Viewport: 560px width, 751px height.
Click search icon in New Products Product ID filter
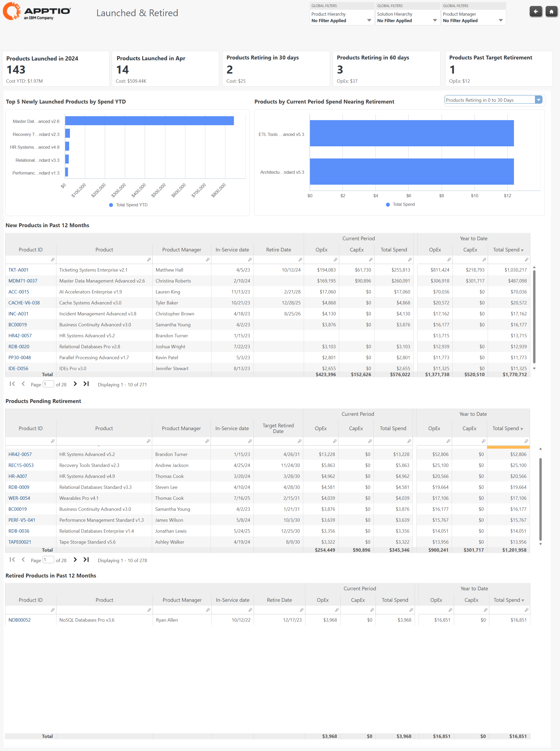(52, 260)
